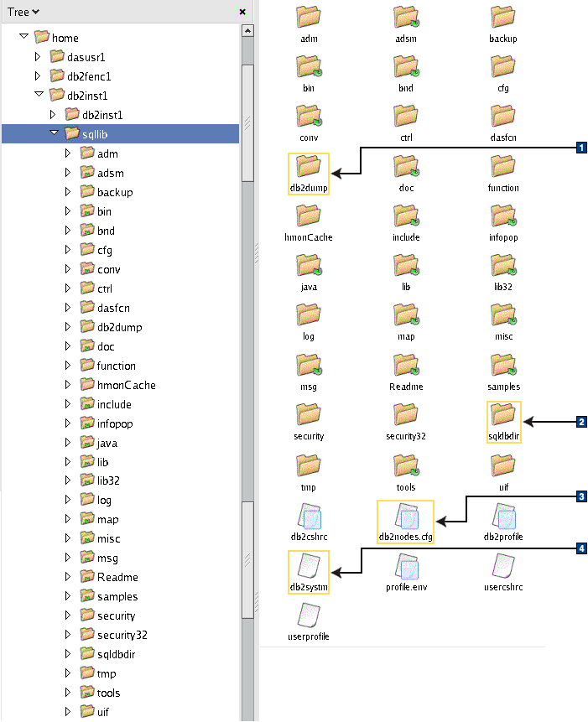Expand the security32 node in the tree
This screenshot has width=588, height=722.
pyautogui.click(x=68, y=634)
